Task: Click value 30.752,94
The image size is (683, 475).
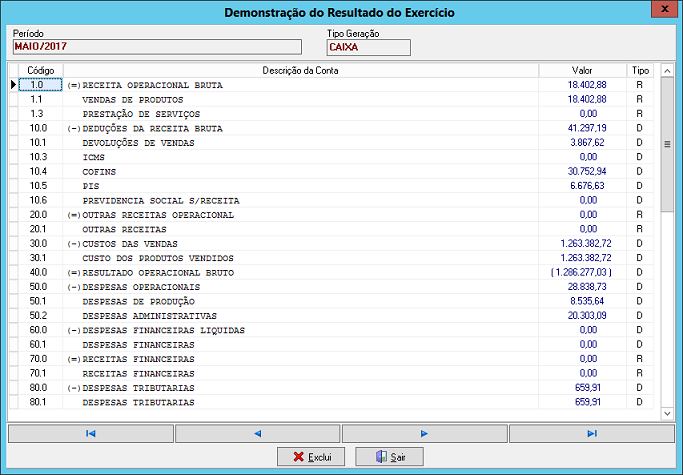Action: coord(587,171)
